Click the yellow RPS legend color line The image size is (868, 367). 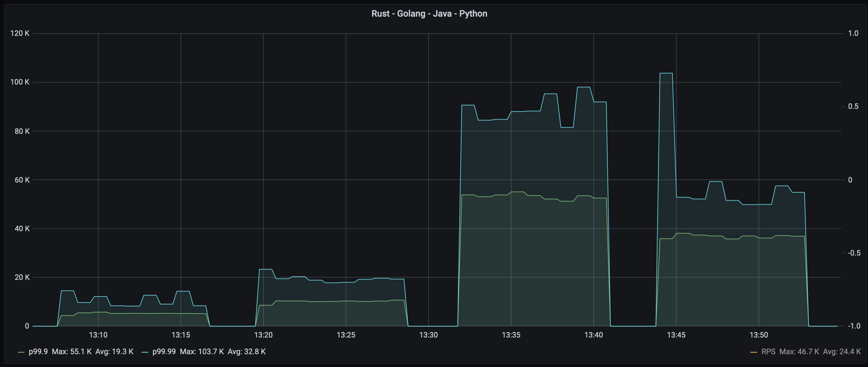click(754, 352)
